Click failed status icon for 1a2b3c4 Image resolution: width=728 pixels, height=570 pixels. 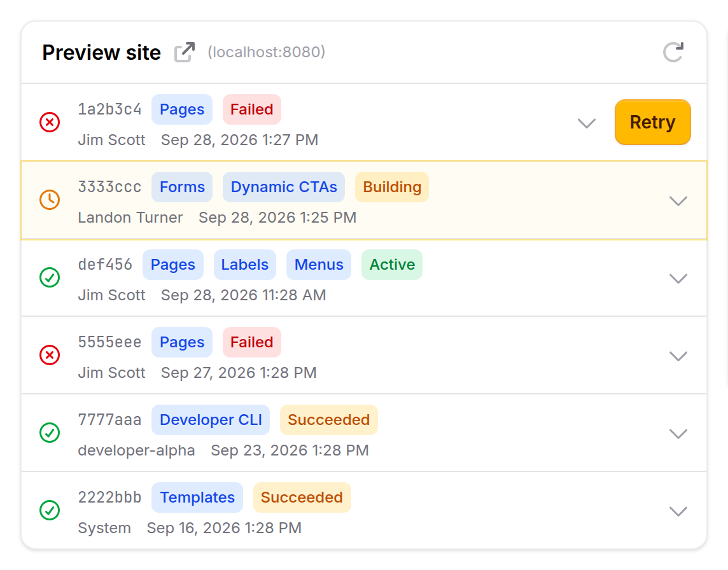point(50,123)
